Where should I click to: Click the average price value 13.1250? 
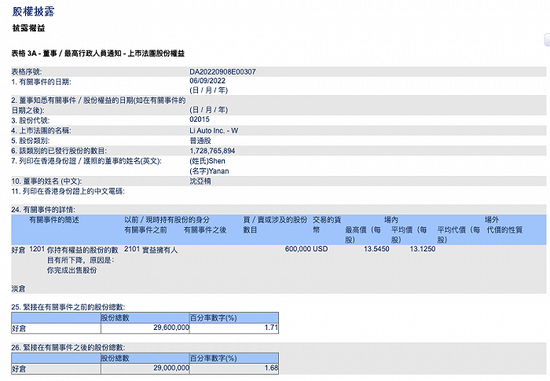click(423, 249)
